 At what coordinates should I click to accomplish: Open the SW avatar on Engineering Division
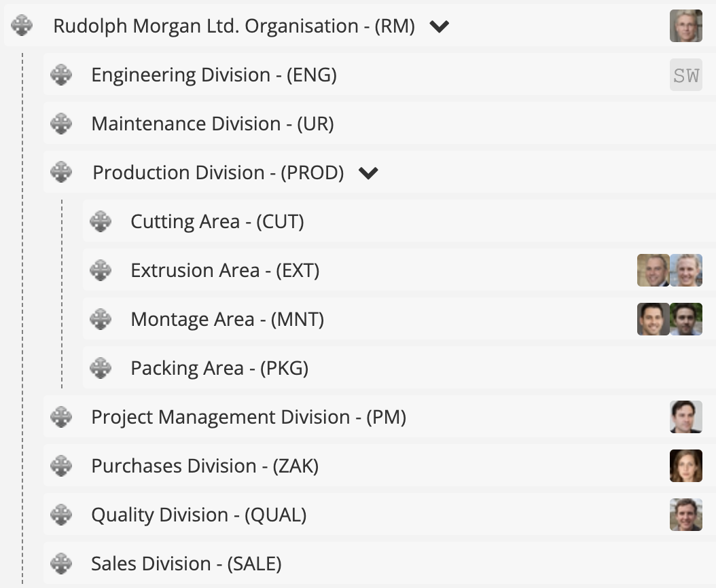pyautogui.click(x=685, y=75)
